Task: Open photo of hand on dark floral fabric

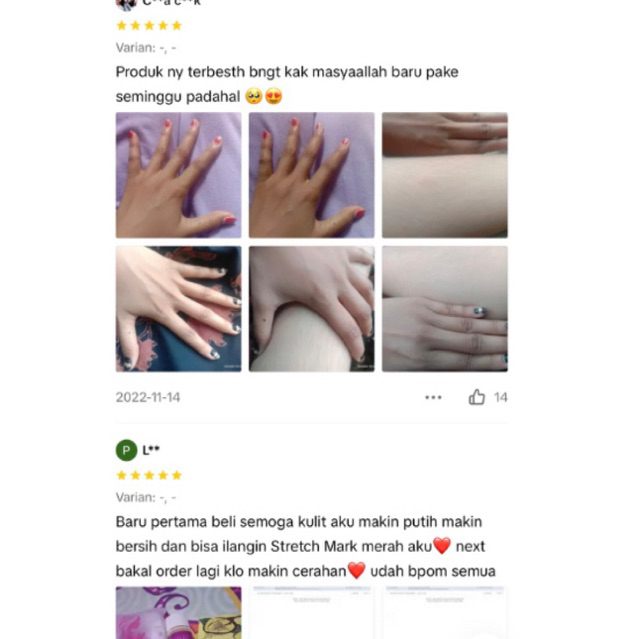Action: coord(178,309)
